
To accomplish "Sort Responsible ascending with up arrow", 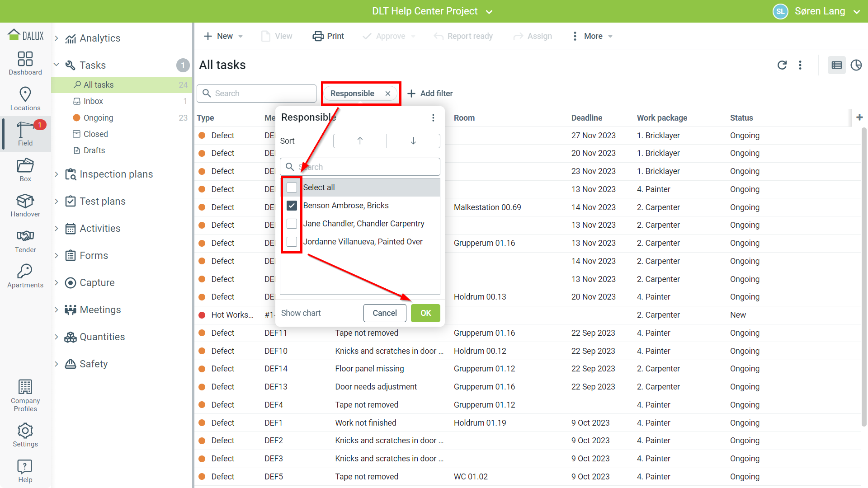I will [360, 141].
